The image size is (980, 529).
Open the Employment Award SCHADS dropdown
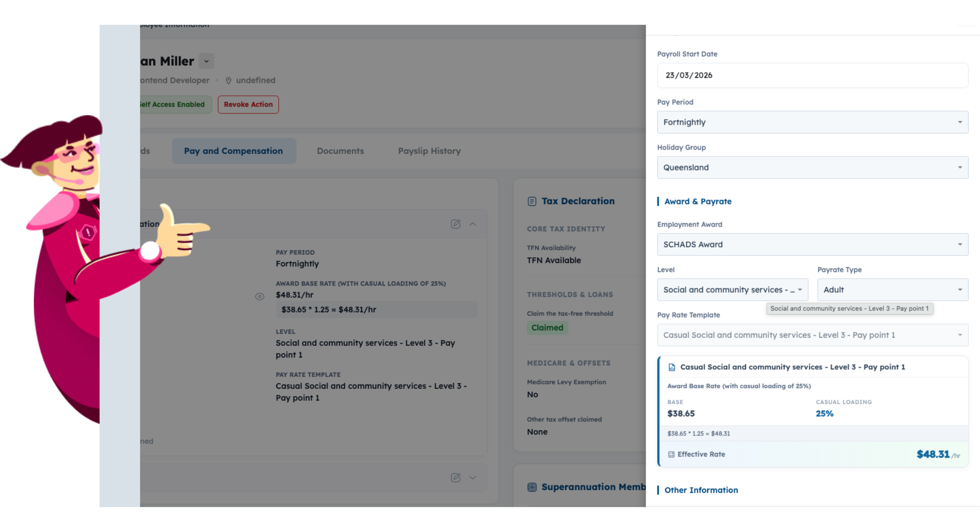[x=813, y=245]
